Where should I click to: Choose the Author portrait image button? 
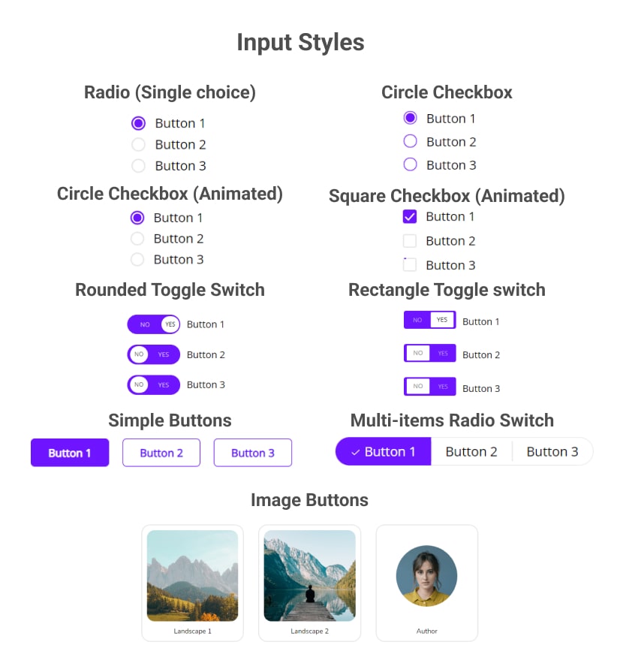click(427, 583)
